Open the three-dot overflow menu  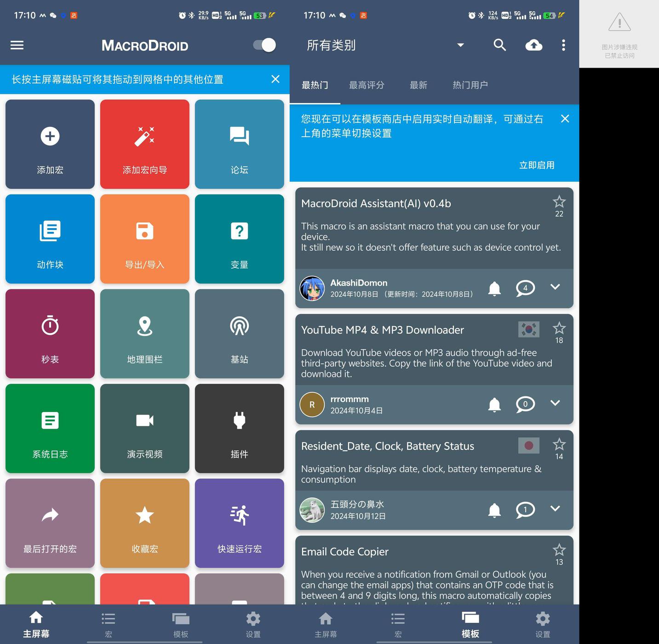563,45
